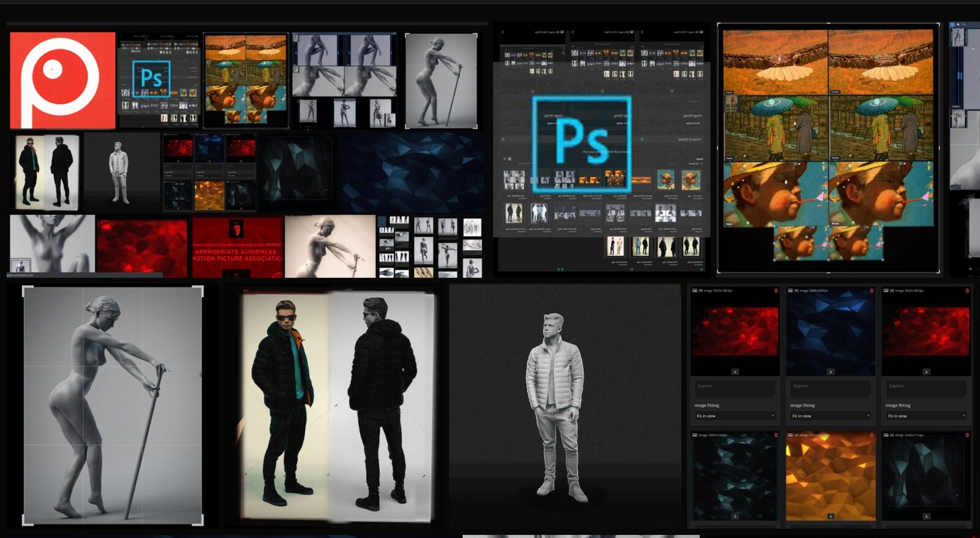
Task: Click the image type icon on the orange card
Action: [x=791, y=435]
